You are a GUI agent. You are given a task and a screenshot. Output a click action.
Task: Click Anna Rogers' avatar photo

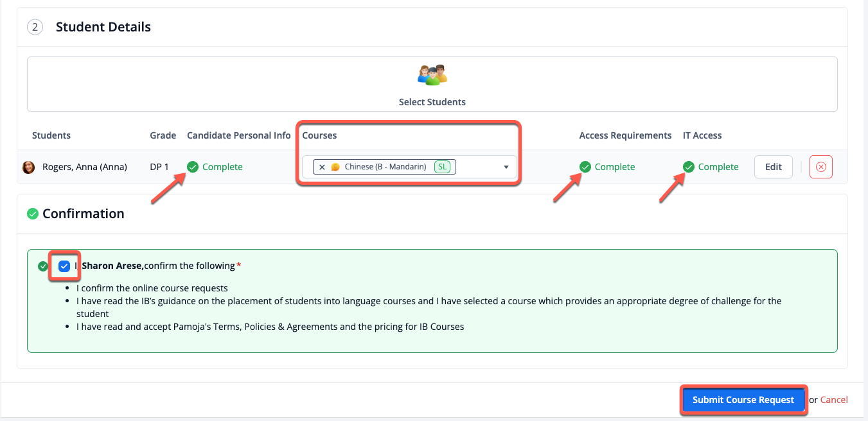click(x=28, y=167)
